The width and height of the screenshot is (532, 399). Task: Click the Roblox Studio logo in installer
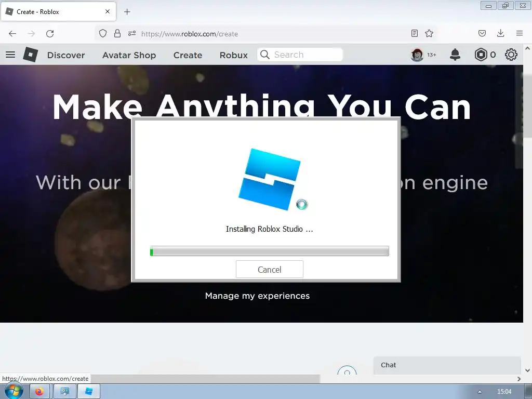click(x=270, y=179)
